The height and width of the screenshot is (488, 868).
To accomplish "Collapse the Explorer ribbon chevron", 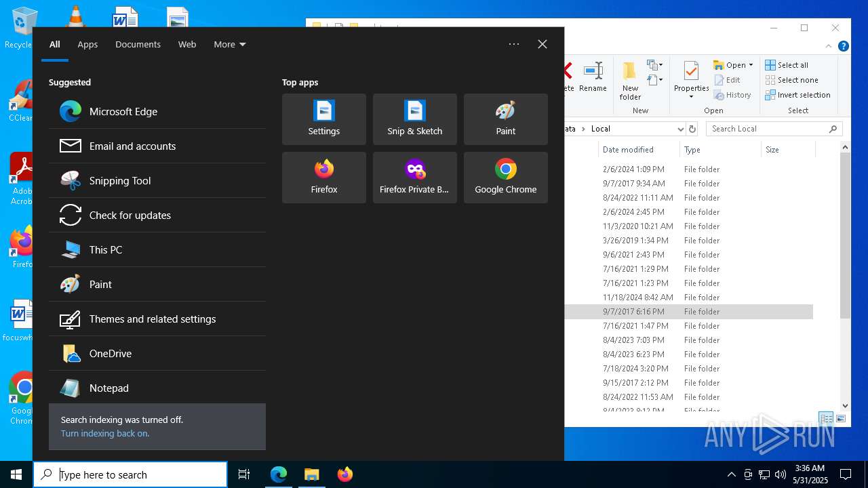I will point(829,46).
